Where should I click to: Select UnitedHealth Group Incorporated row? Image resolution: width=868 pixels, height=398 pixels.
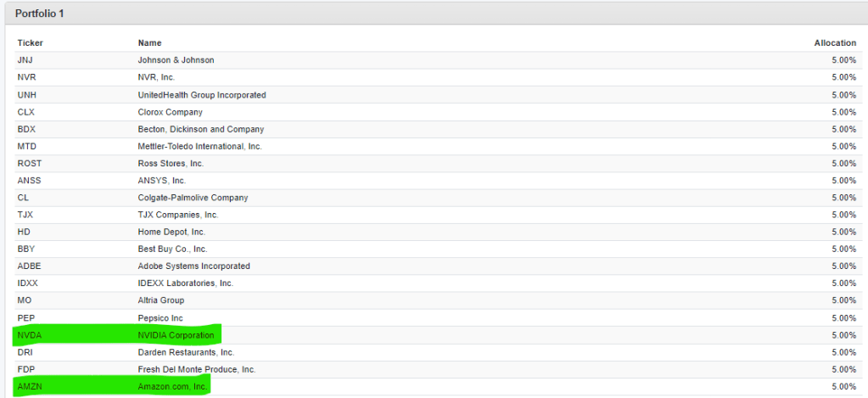(202, 95)
